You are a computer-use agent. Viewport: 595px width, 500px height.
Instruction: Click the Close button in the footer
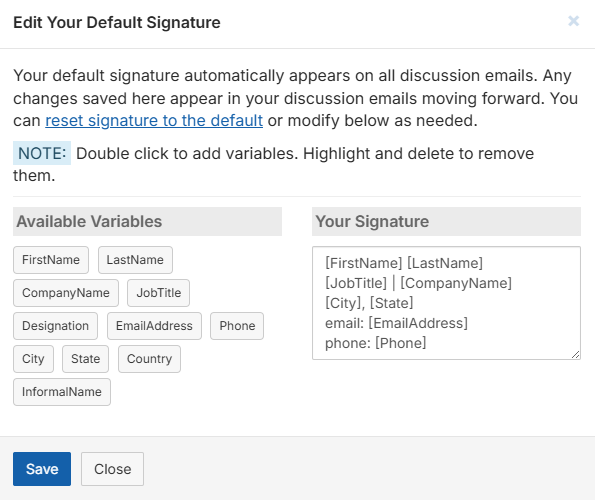pos(112,469)
